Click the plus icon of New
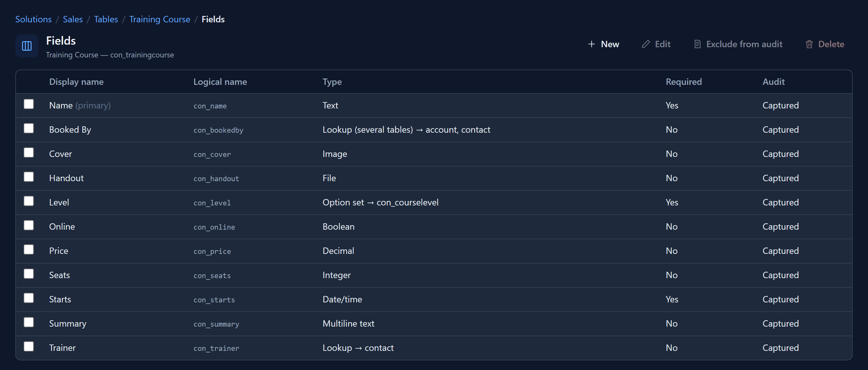This screenshot has height=370, width=868. pos(591,44)
